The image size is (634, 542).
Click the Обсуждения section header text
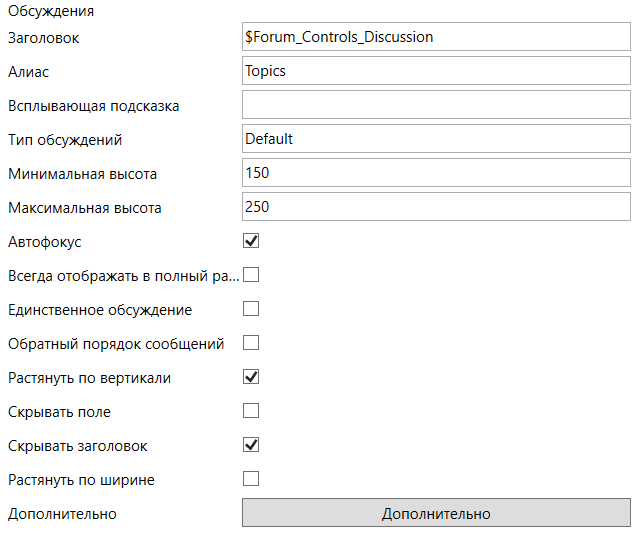tap(51, 12)
